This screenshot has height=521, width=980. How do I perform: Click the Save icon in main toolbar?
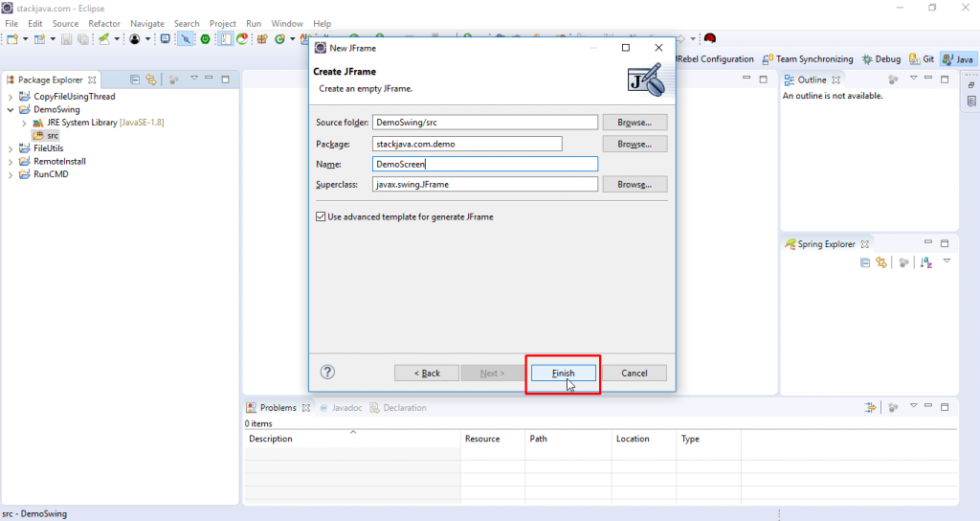click(x=66, y=38)
